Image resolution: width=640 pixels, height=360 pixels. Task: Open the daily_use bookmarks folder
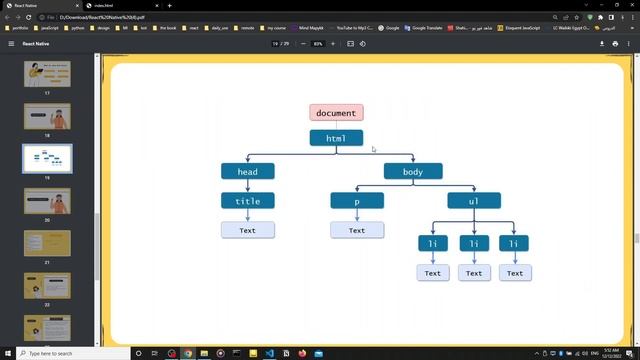[216, 28]
